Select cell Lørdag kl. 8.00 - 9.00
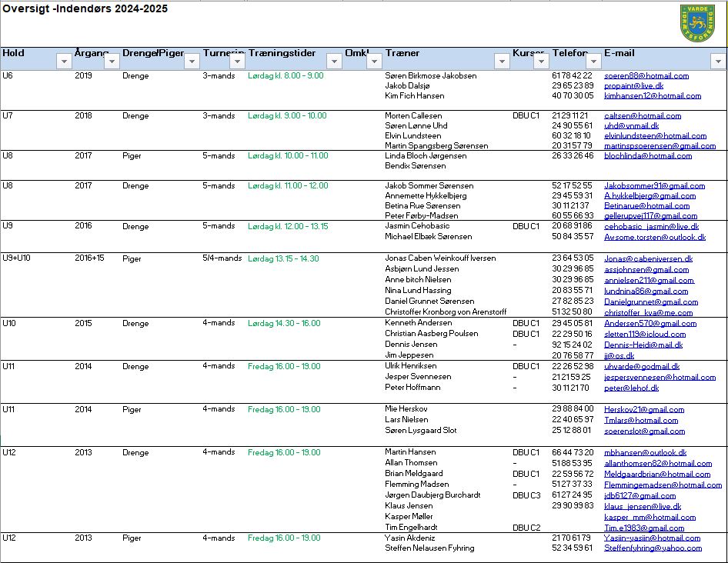This screenshot has height=563, width=728. point(286,75)
